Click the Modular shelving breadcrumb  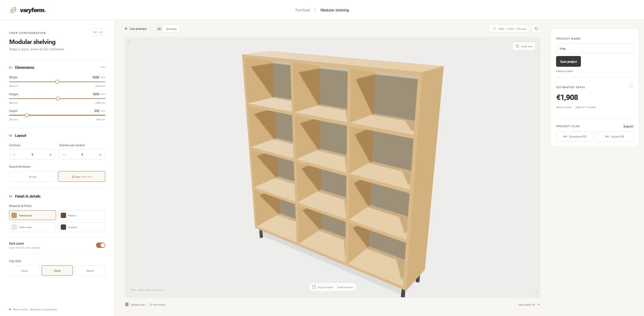[335, 10]
